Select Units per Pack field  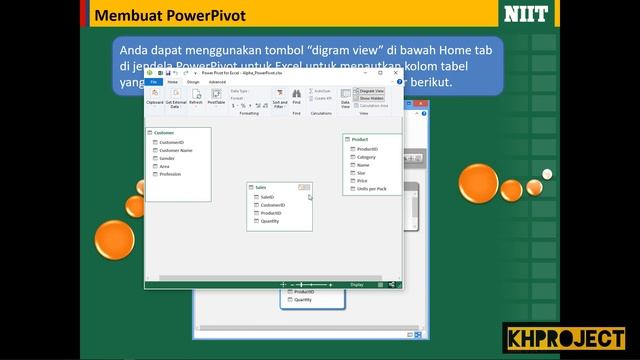point(372,189)
